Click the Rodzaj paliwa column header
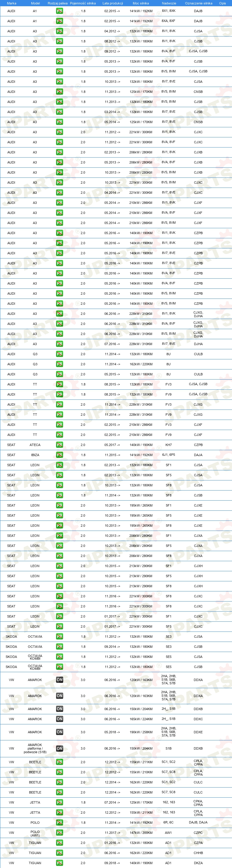The image size is (232, 868). (x=58, y=3)
